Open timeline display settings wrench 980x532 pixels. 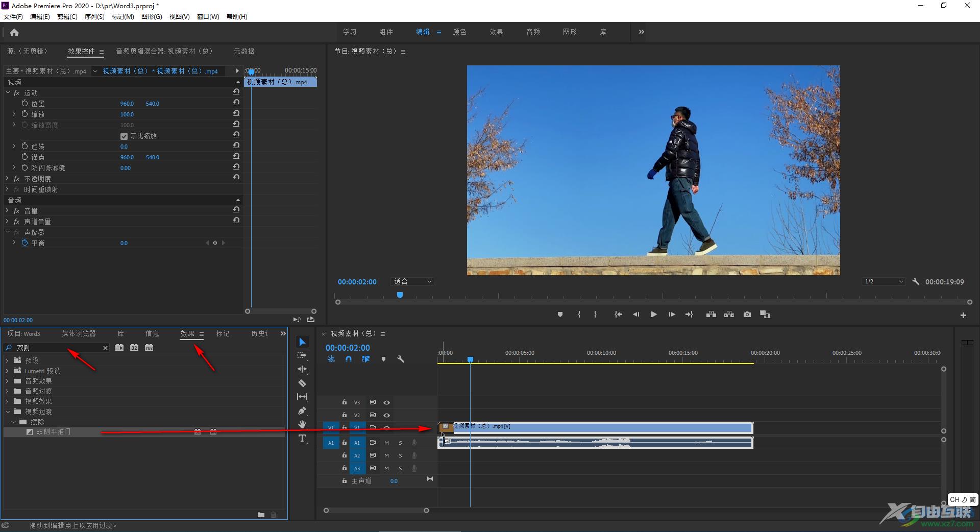tap(401, 359)
